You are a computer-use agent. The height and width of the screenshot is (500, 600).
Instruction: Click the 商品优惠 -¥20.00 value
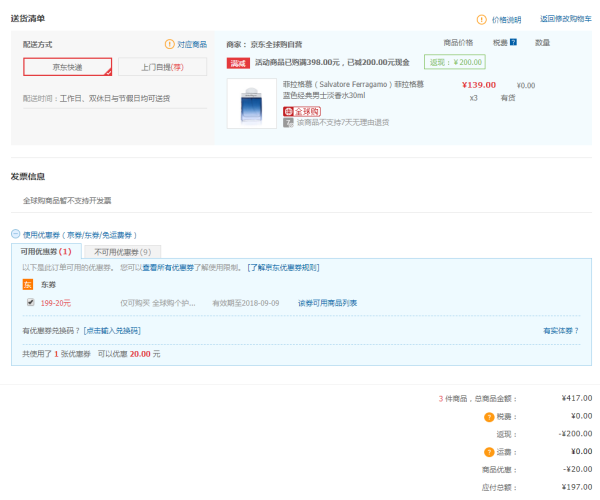tap(577, 469)
